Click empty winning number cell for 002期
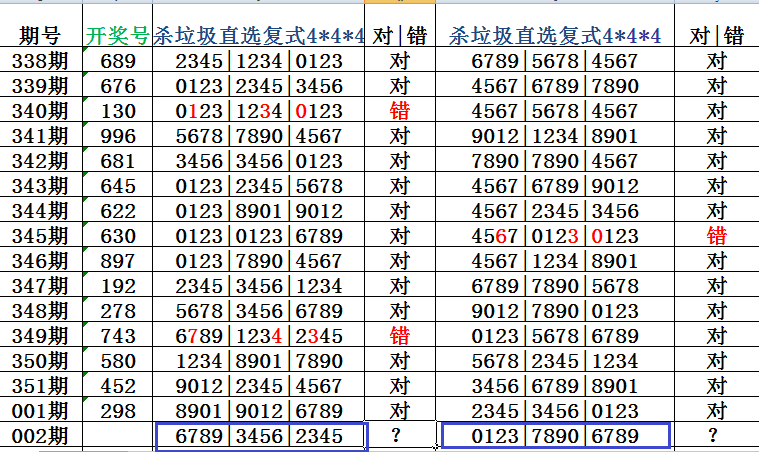 click(118, 436)
